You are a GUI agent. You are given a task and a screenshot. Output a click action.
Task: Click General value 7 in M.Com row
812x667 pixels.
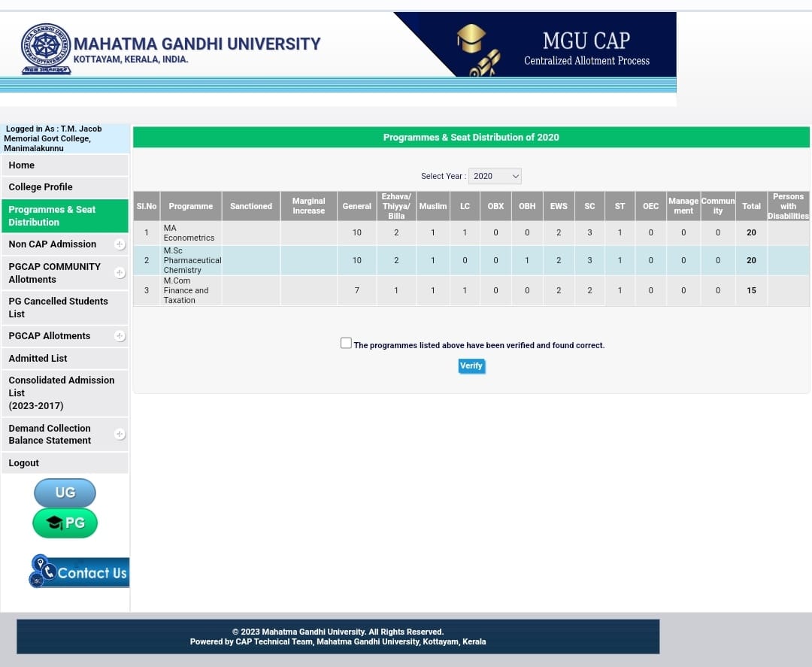[357, 290]
